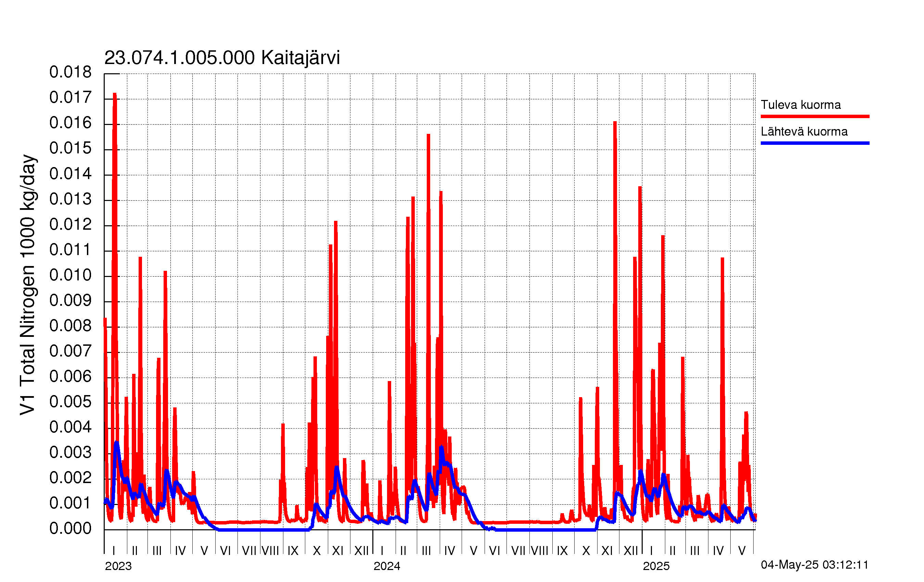The height and width of the screenshot is (582, 924).
Task: Click the year label '2024'
Action: tap(387, 566)
